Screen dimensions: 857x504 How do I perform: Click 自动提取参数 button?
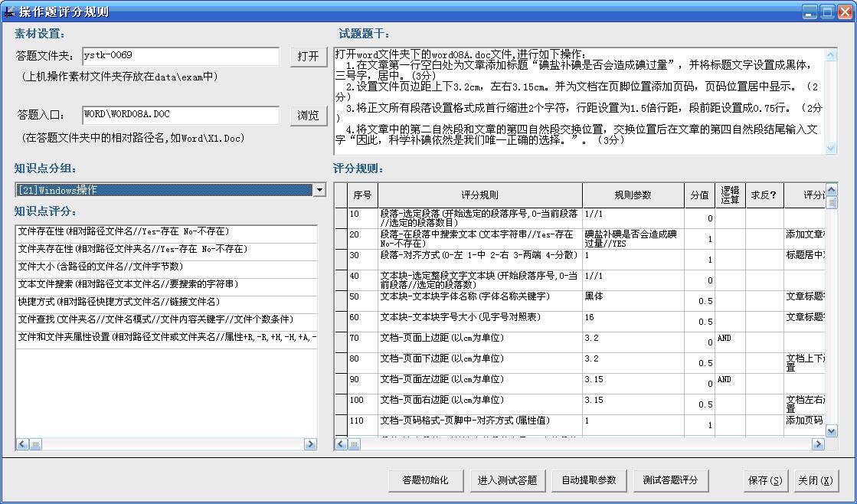click(x=589, y=480)
